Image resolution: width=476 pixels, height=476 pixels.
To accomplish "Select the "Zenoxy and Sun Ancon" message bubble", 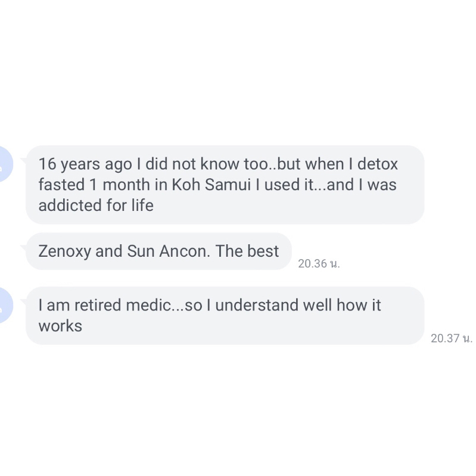I will 158,251.
